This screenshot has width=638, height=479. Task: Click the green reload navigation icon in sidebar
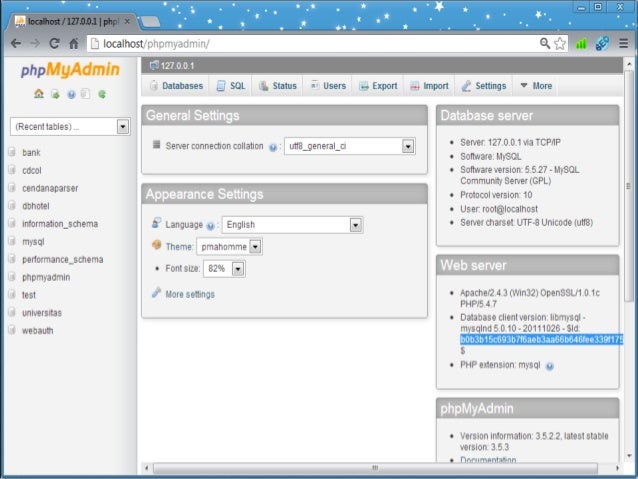(102, 94)
